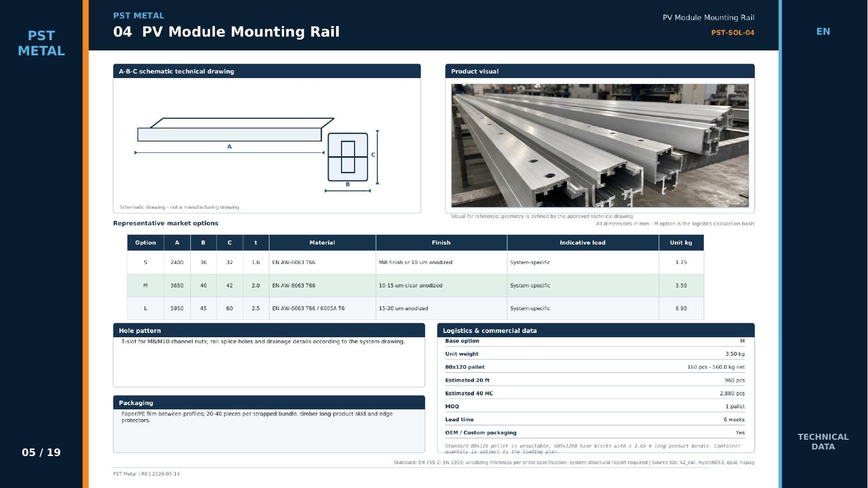
Task: Select the Paper/PE film packaging description
Action: (257, 417)
